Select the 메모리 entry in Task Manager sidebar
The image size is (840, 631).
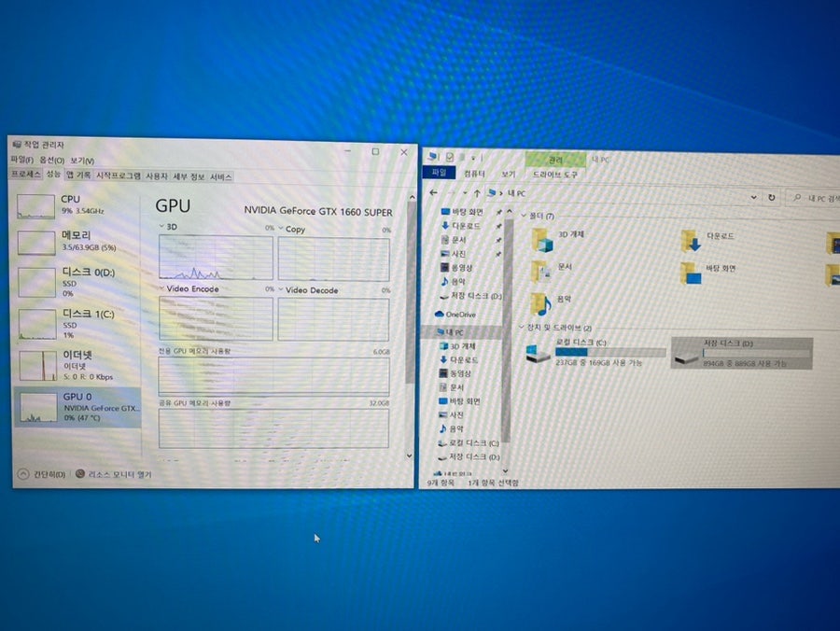tap(77, 242)
